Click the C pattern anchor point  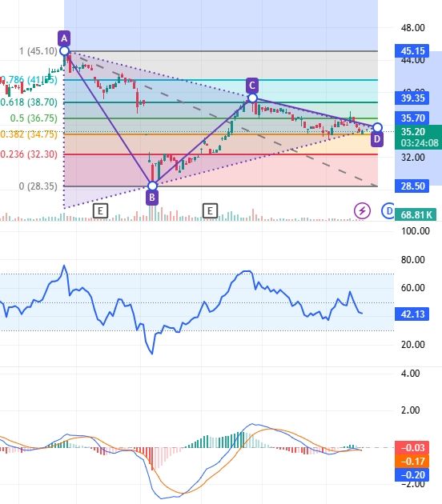253,98
